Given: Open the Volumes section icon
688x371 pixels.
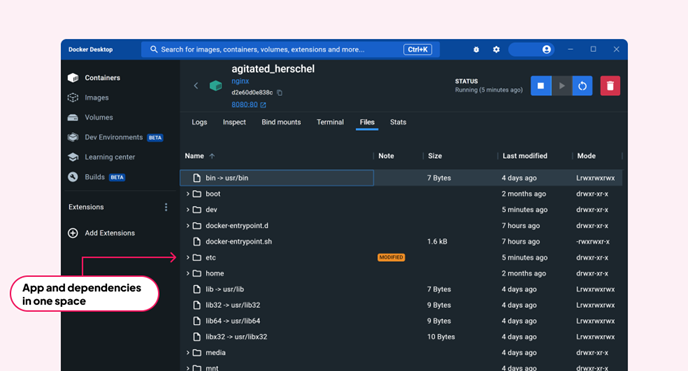Looking at the screenshot, I should click(73, 118).
